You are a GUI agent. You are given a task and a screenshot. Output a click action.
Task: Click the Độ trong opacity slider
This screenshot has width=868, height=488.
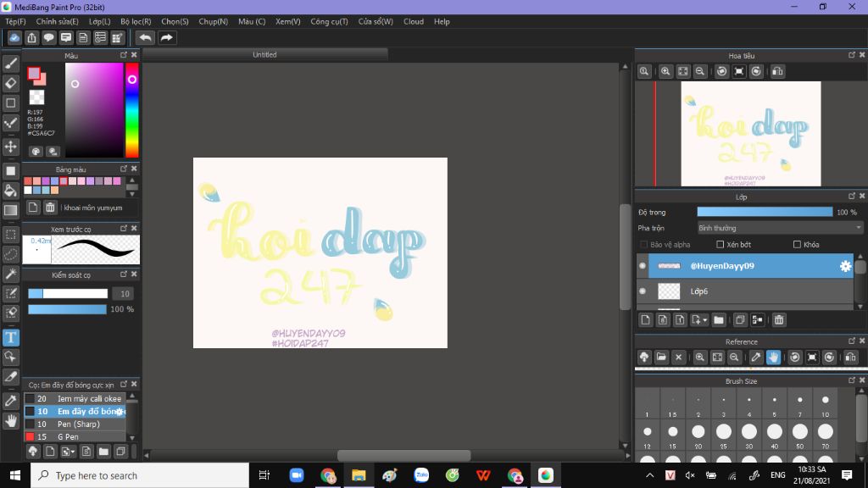764,212
